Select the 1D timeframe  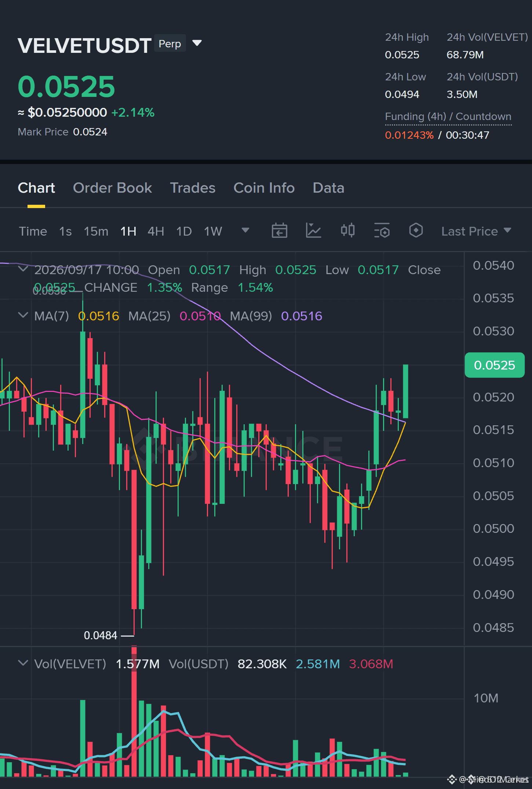click(x=184, y=231)
